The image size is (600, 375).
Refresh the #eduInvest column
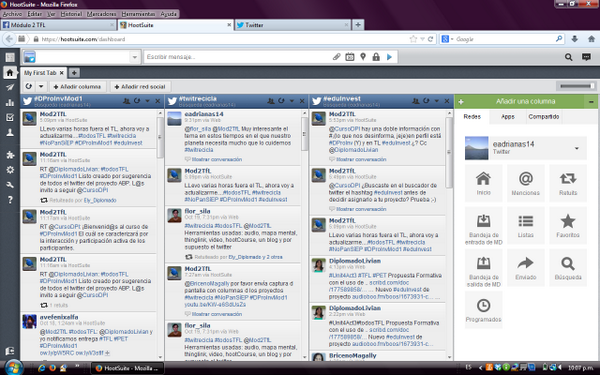pyautogui.click(x=426, y=101)
